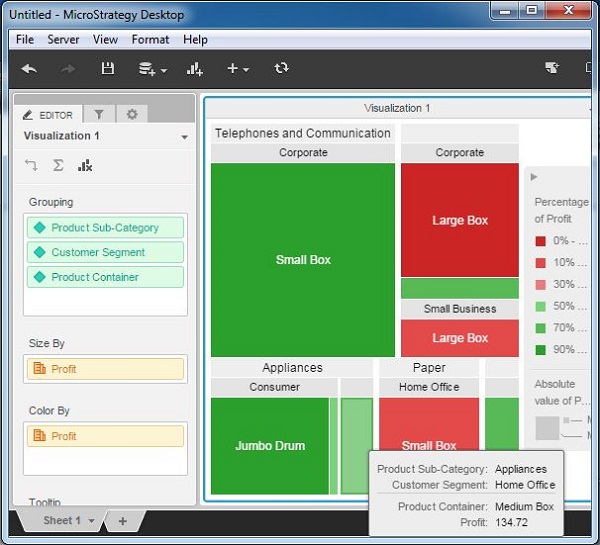Collapse the legend using the triangle arrow
The height and width of the screenshot is (545, 600).
(535, 177)
